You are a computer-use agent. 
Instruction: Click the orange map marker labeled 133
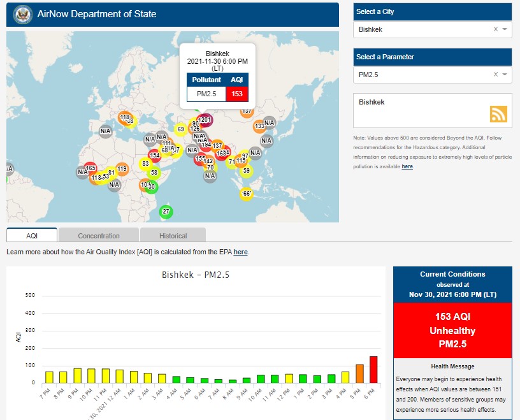click(x=259, y=126)
